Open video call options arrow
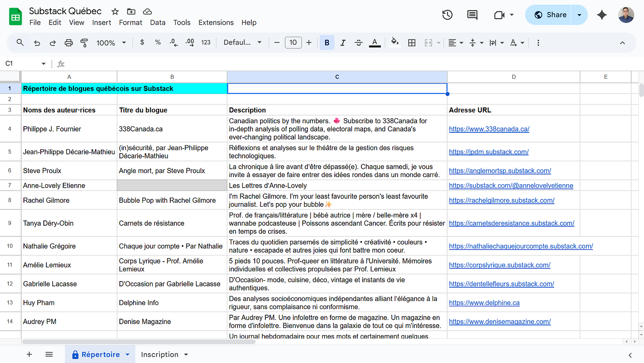This screenshot has height=363, width=644. [512, 15]
